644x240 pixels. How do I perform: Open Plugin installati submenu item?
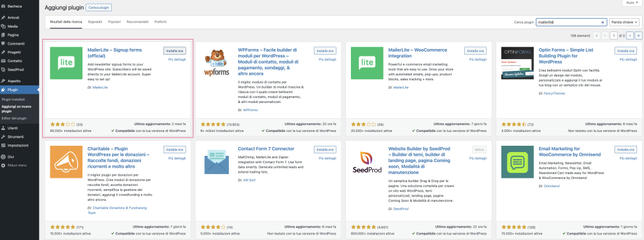point(13,99)
